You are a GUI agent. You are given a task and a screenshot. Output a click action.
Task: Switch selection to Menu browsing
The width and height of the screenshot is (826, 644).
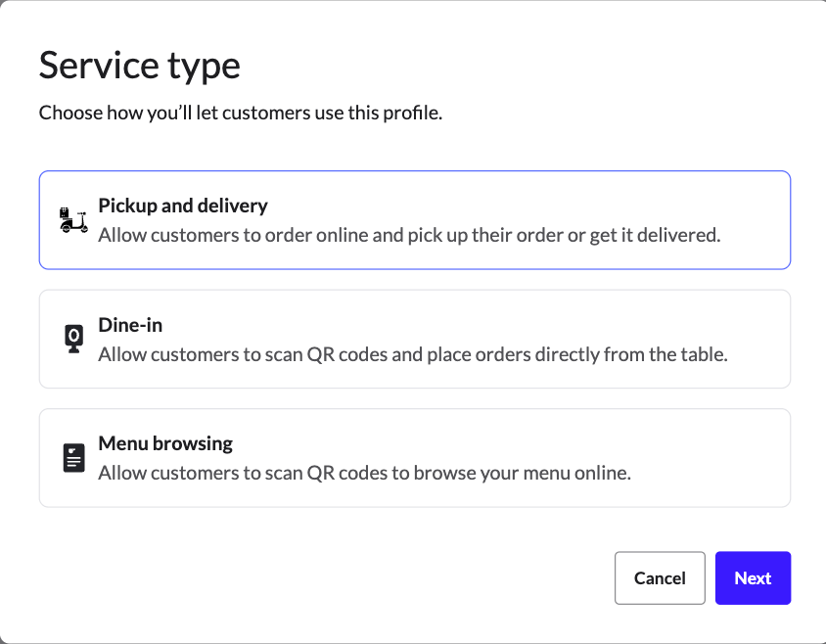[413, 457]
